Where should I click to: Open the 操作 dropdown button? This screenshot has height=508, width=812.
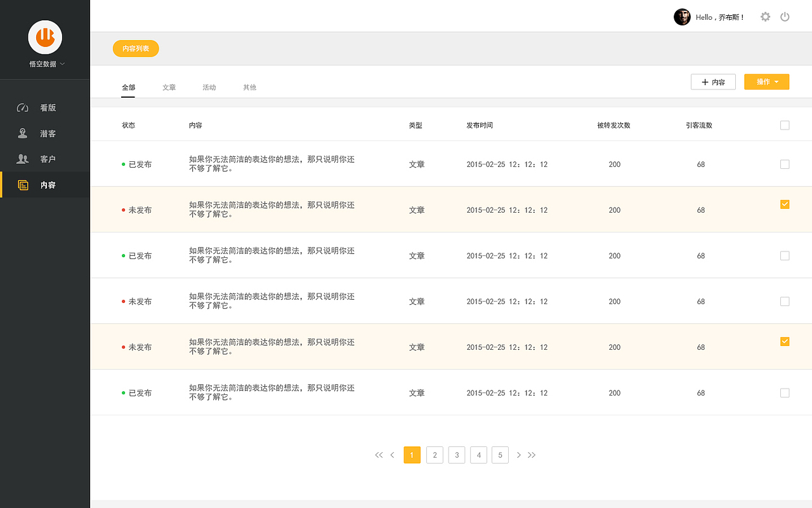(766, 81)
